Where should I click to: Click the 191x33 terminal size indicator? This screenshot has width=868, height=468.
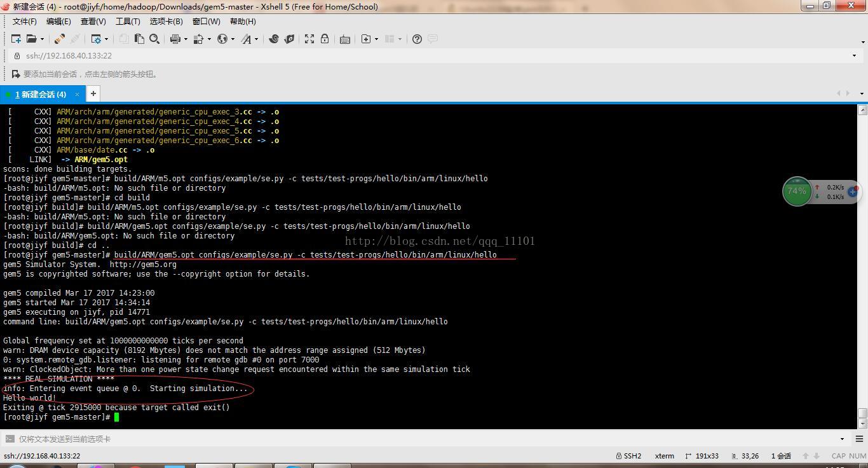coord(702,456)
